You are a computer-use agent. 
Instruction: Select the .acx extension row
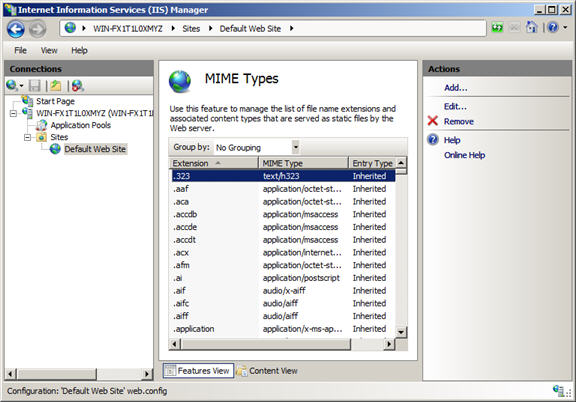[283, 252]
